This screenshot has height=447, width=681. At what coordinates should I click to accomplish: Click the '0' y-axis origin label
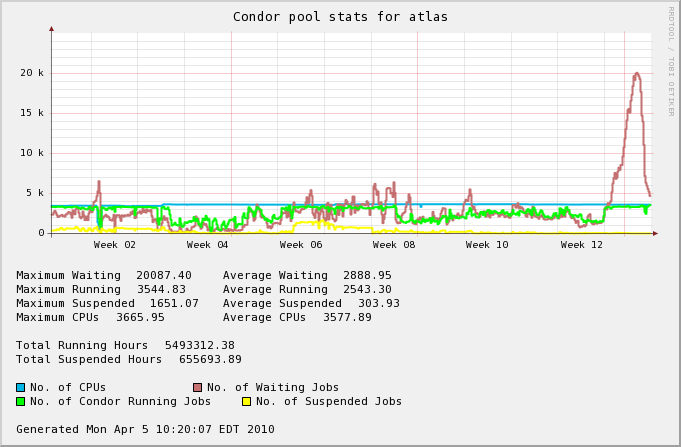(x=41, y=233)
